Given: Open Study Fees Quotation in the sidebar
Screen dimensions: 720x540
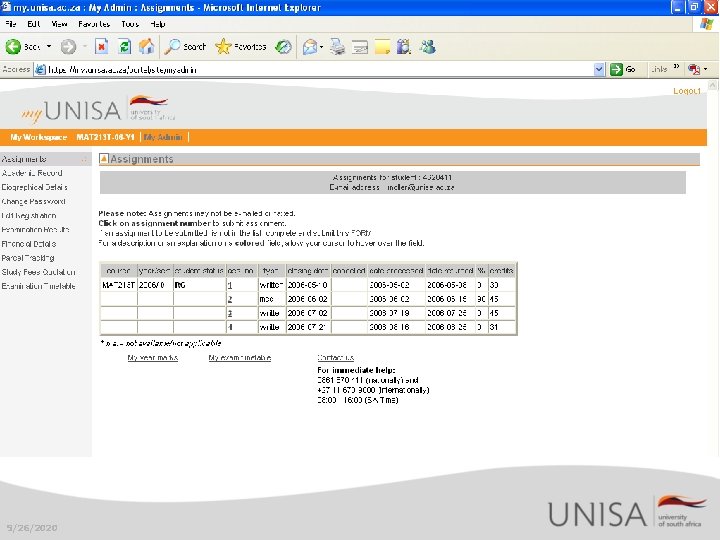Looking at the screenshot, I should (38, 272).
